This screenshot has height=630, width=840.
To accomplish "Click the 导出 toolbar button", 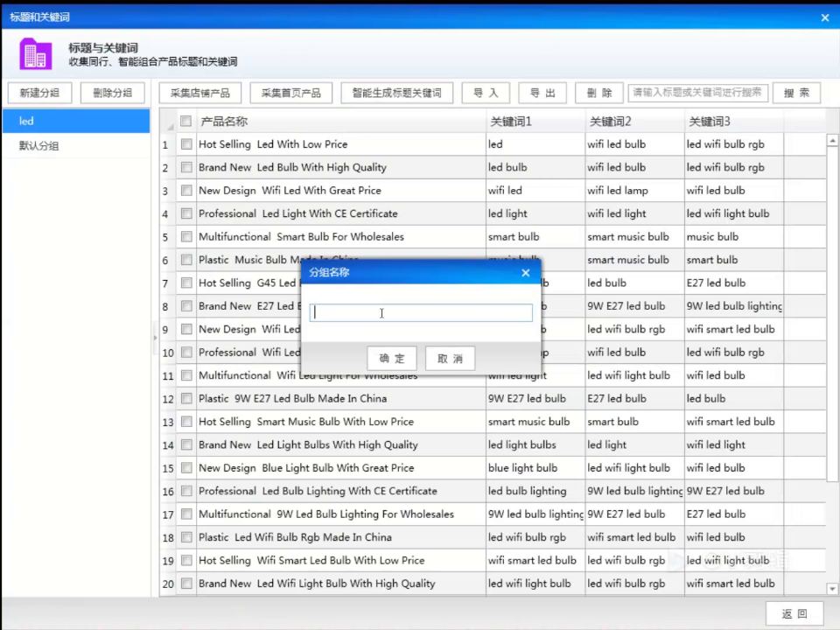I will pyautogui.click(x=542, y=93).
